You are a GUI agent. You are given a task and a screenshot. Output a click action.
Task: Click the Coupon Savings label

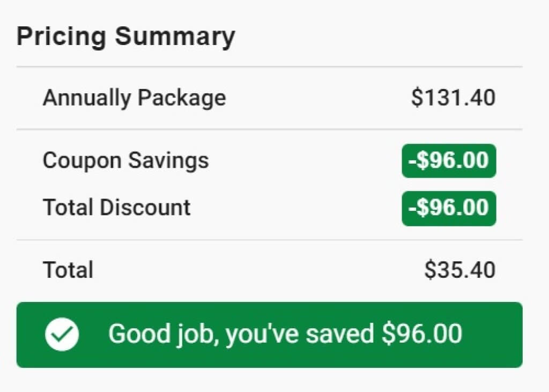[x=125, y=161]
